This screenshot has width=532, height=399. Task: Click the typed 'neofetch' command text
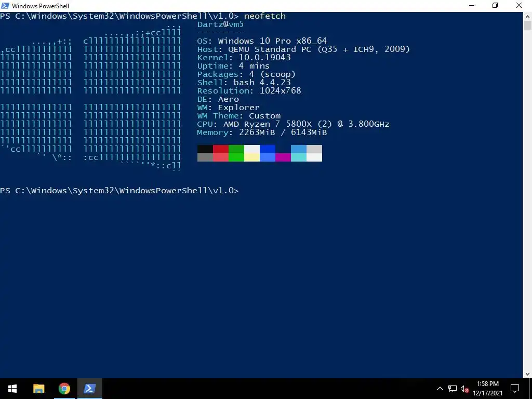point(264,16)
